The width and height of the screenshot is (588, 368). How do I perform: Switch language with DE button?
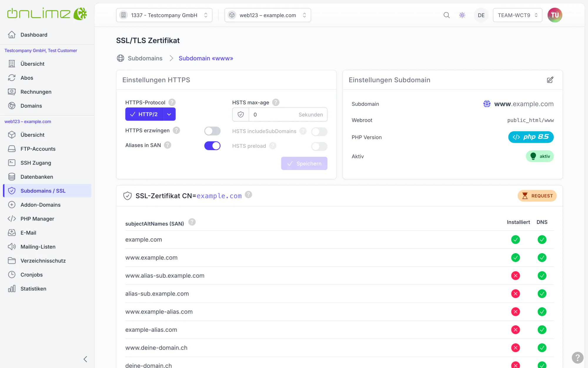click(x=481, y=15)
